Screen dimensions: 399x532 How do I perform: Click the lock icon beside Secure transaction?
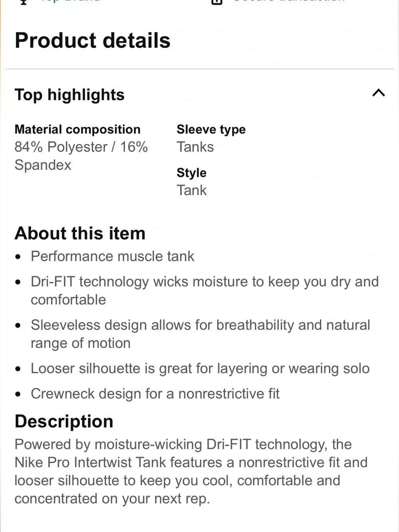[x=217, y=2]
